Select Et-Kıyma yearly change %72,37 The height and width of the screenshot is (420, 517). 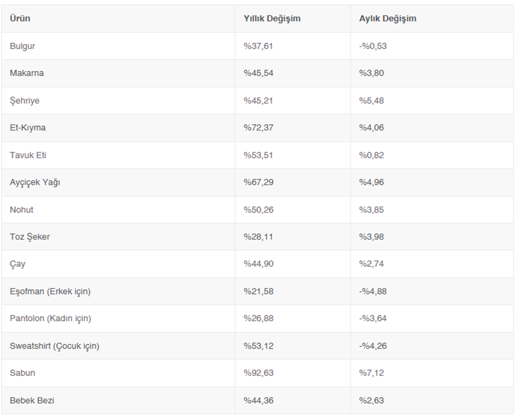(x=258, y=128)
